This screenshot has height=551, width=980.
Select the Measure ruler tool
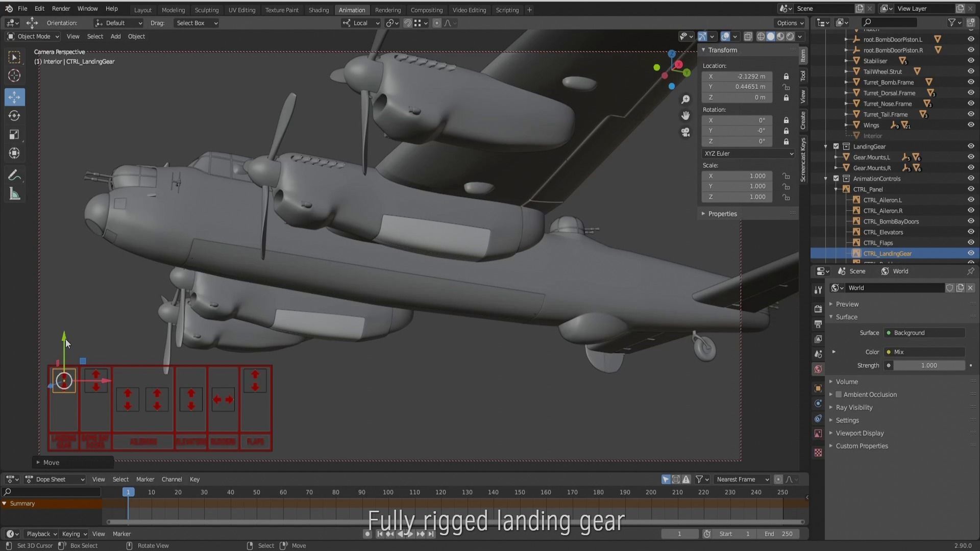(x=14, y=194)
